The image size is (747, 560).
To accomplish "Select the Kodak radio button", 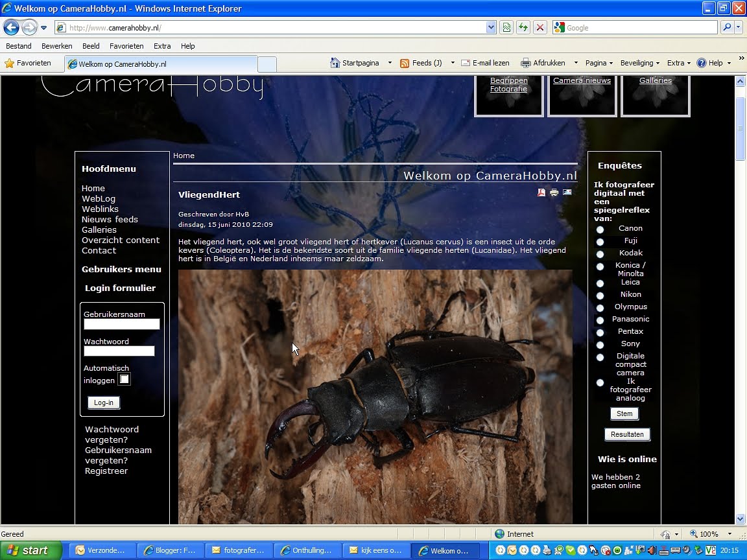I will [600, 254].
